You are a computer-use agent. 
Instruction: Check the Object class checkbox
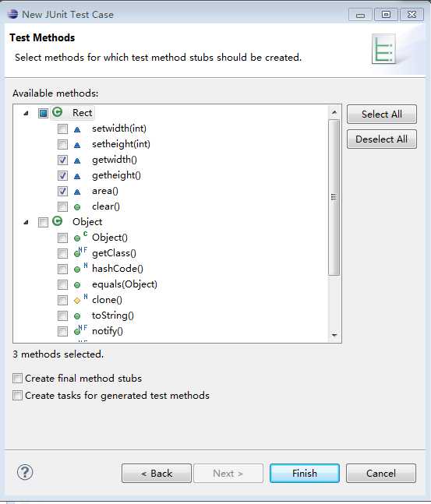point(43,222)
